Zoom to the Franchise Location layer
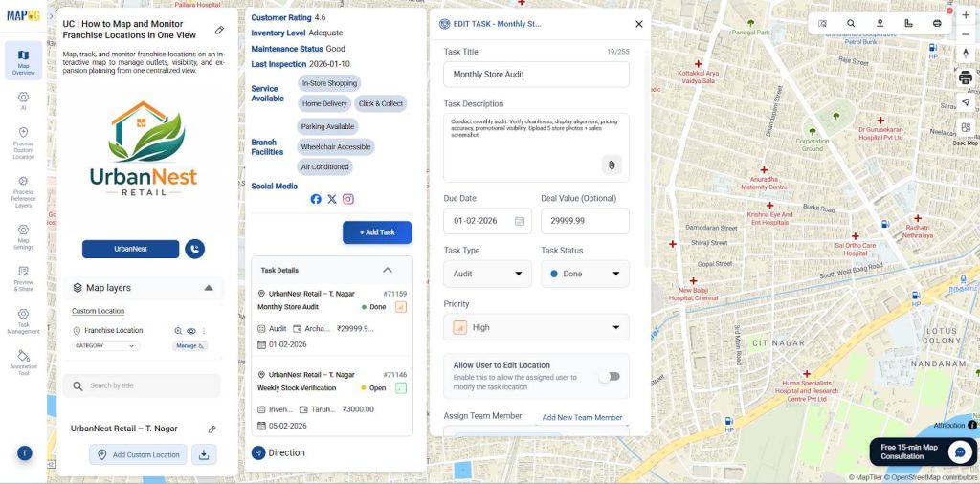 tap(179, 331)
